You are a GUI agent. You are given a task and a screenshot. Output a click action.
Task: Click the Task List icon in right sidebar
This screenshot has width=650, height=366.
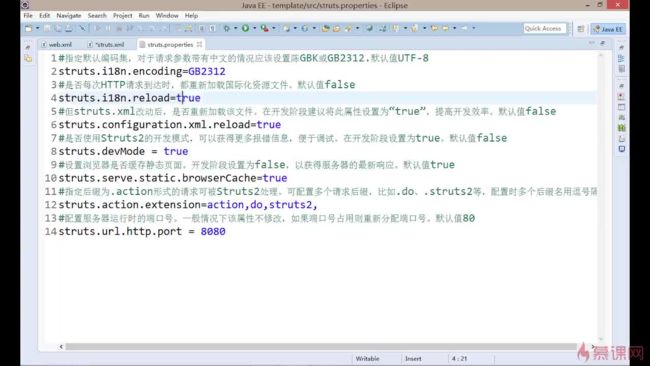(621, 69)
